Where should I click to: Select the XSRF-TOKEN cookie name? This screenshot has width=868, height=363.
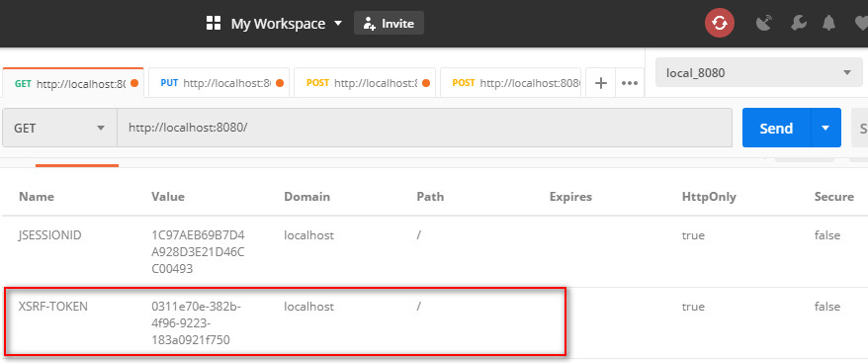(x=53, y=307)
